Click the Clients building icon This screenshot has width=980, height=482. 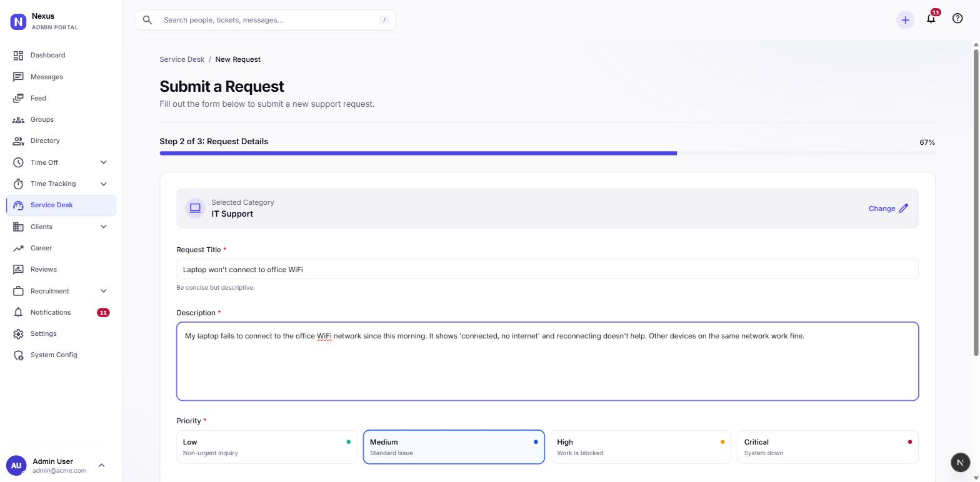pyautogui.click(x=18, y=227)
